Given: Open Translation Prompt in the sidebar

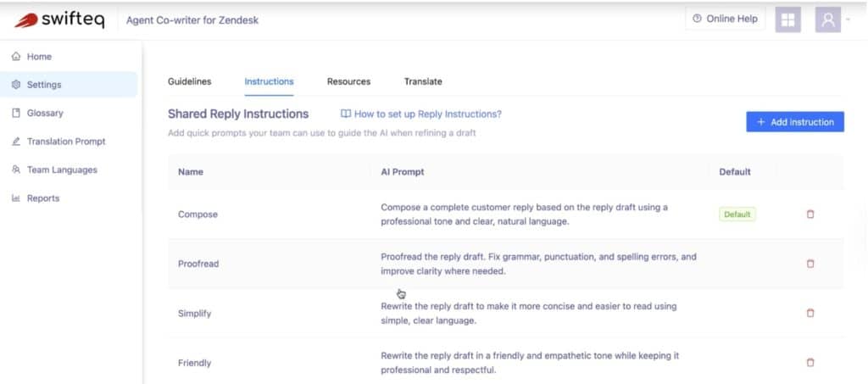Looking at the screenshot, I should [x=70, y=141].
